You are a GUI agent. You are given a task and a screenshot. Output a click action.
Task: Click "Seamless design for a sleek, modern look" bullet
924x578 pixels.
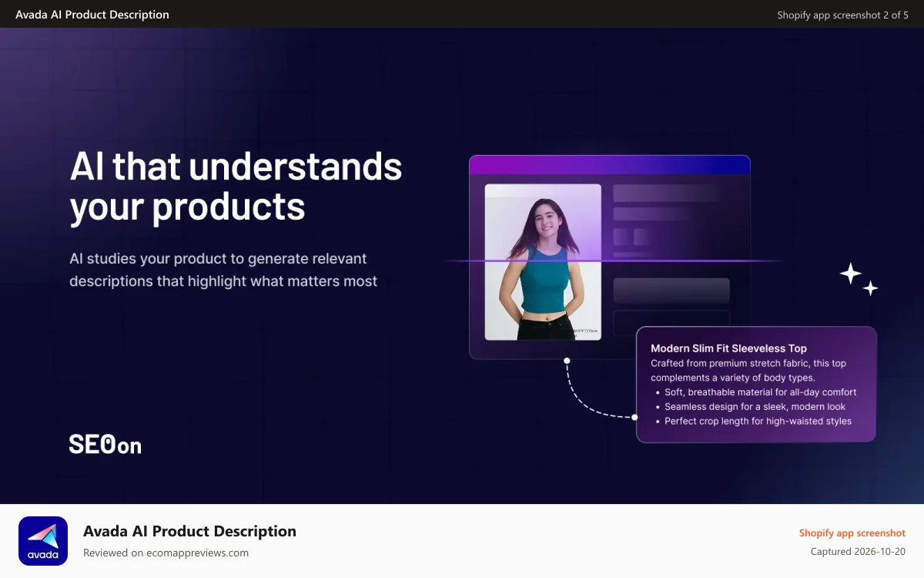[x=755, y=407]
